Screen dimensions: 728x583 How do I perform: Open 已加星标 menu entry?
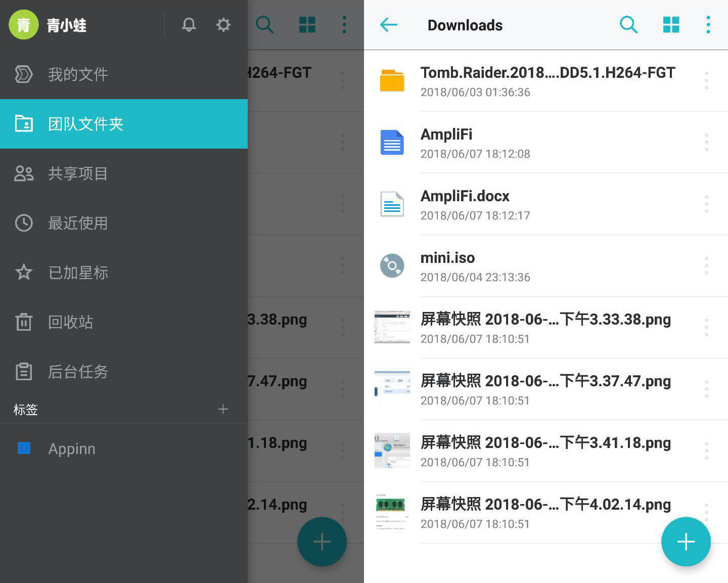[124, 273]
